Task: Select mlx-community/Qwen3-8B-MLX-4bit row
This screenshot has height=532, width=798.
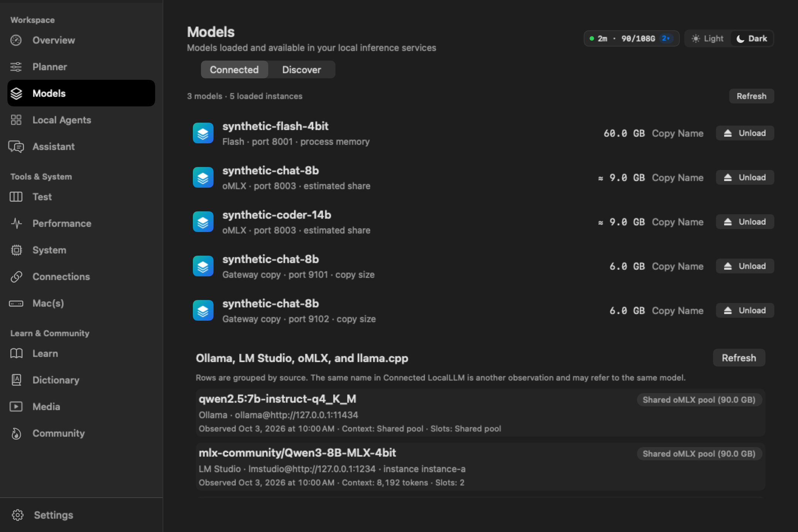Action: coord(480,467)
